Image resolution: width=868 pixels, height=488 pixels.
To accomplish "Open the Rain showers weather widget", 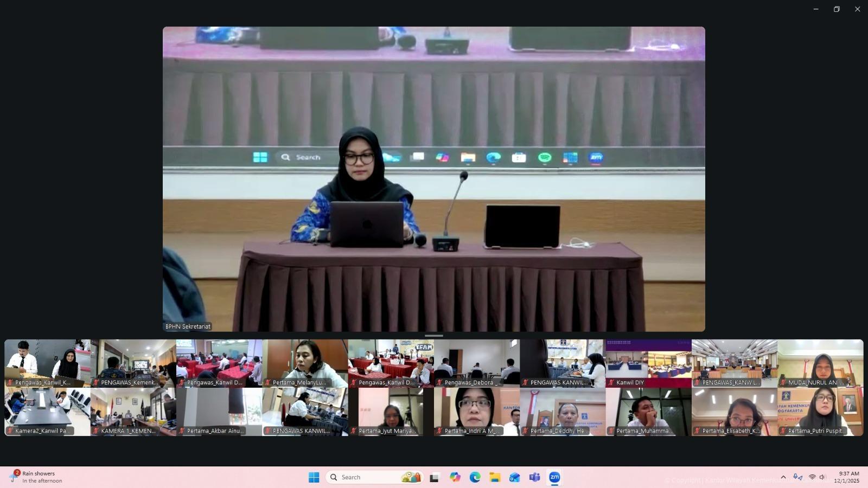I will click(x=37, y=477).
